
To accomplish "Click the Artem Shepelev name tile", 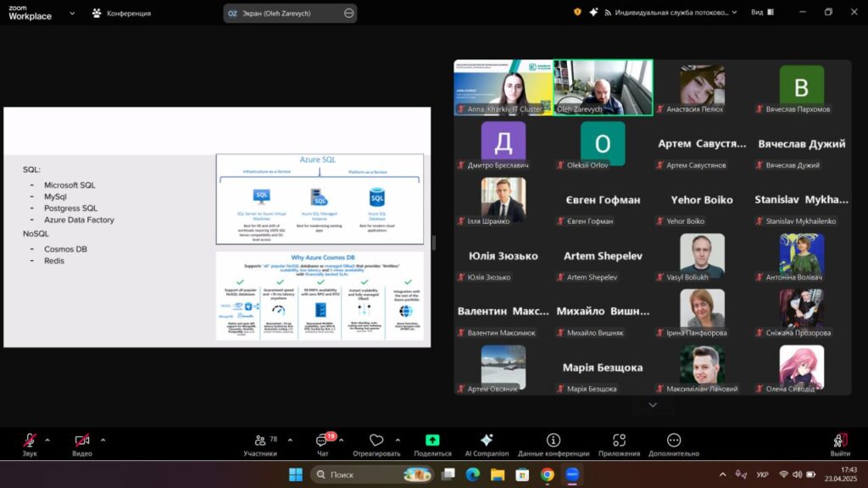I will (603, 255).
